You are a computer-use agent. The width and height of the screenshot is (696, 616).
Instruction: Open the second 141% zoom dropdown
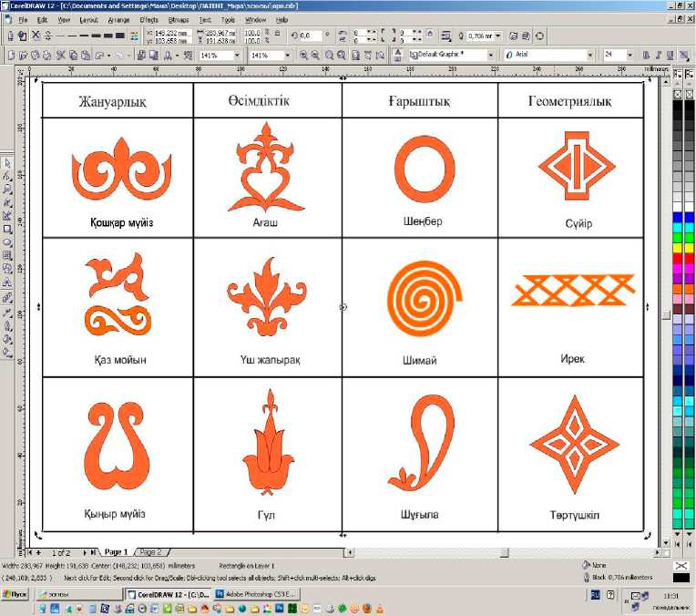point(288,56)
